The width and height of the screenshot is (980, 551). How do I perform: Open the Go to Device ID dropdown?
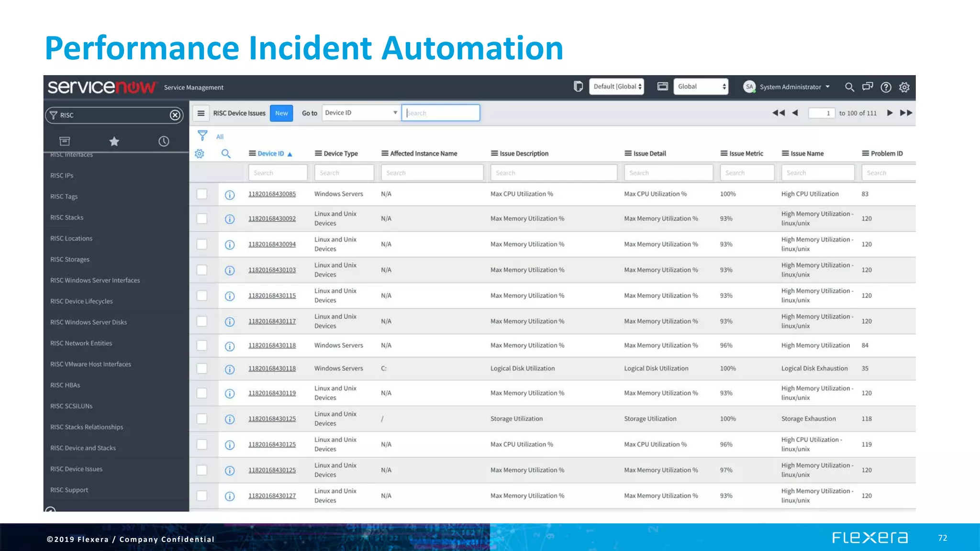(361, 113)
